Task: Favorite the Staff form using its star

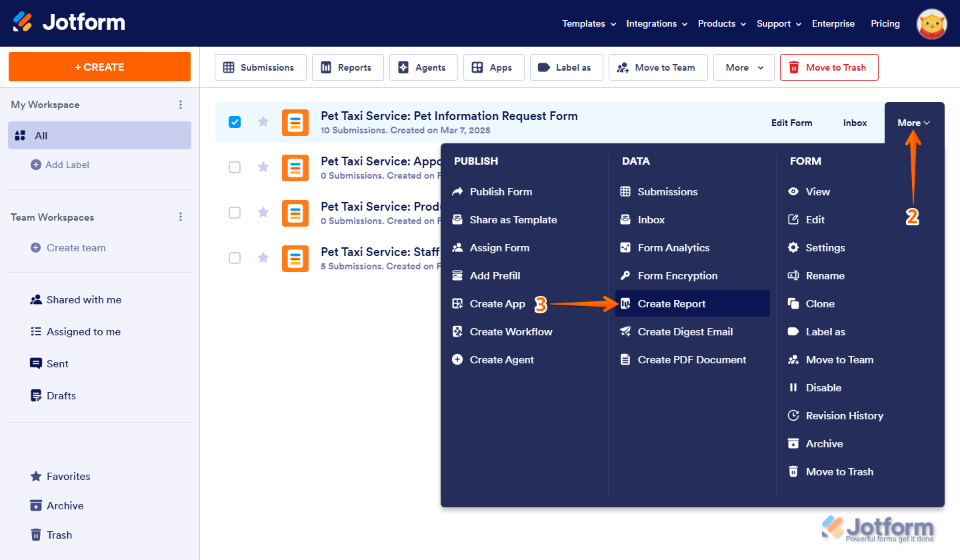Action: point(263,258)
